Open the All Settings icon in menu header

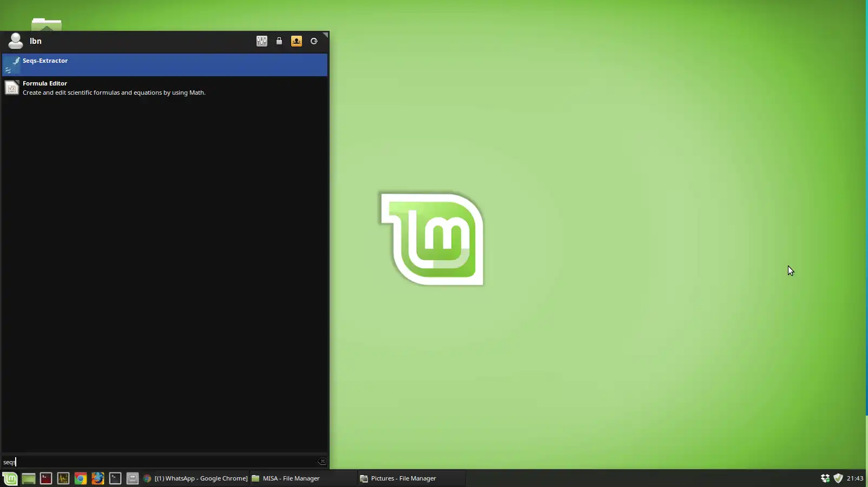click(262, 41)
